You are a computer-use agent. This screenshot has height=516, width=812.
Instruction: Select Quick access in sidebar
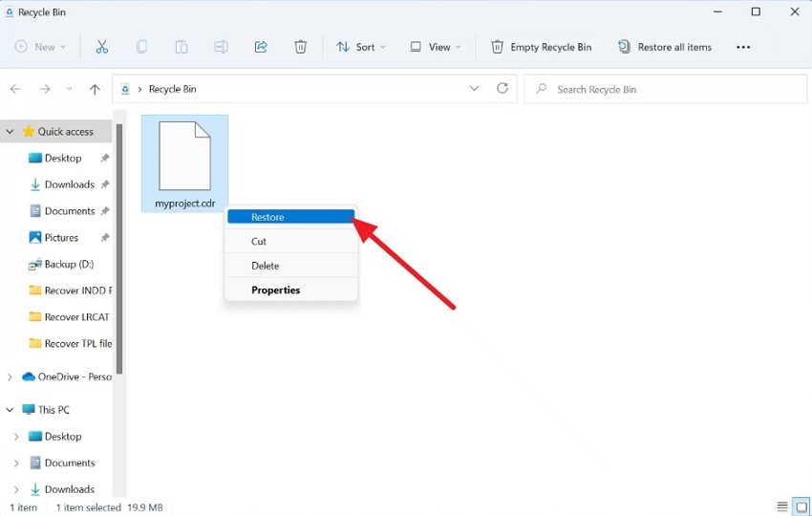65,132
